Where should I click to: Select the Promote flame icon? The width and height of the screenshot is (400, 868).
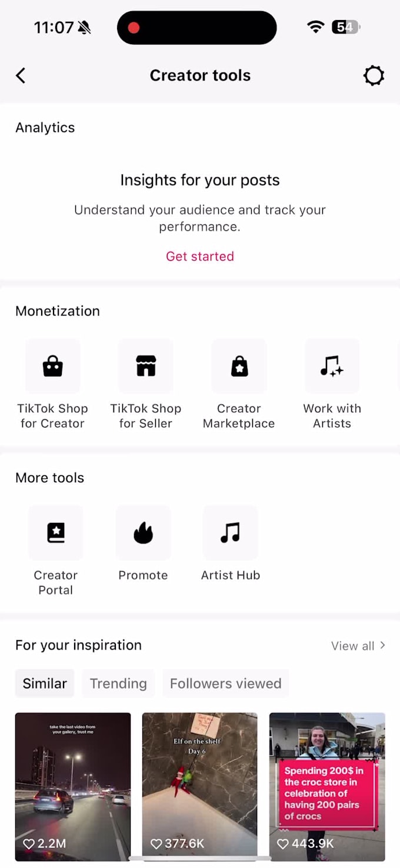click(x=143, y=532)
